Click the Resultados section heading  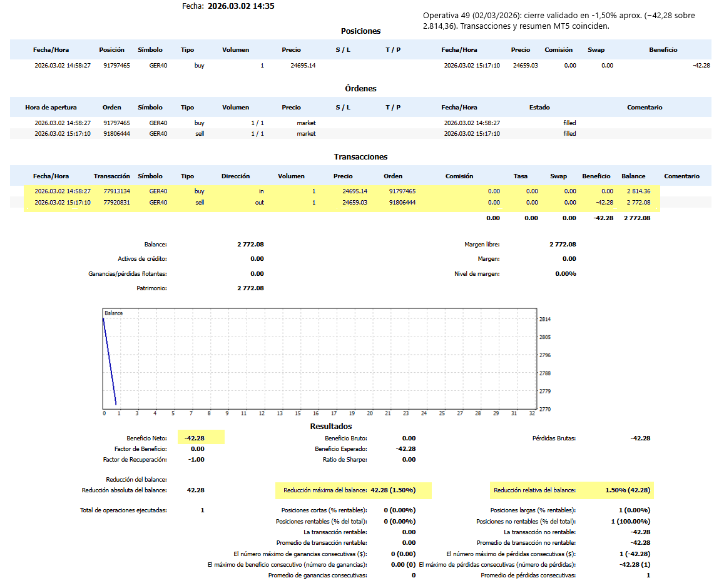click(x=331, y=427)
